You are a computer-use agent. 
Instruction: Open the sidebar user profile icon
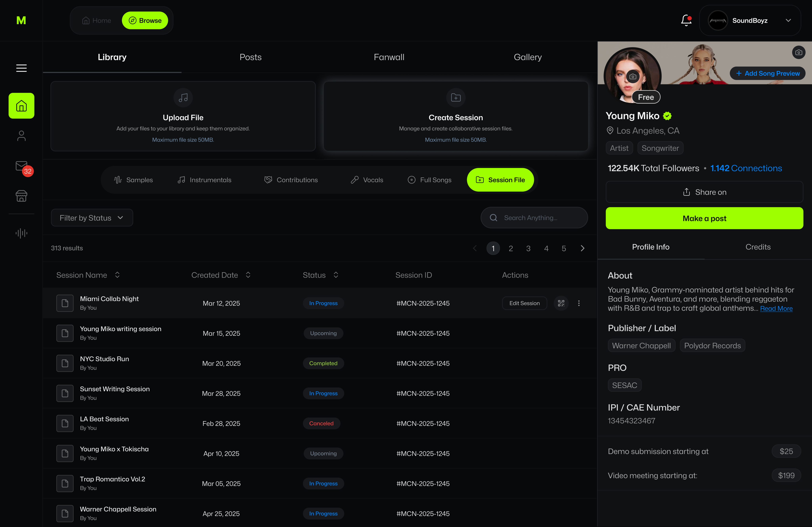[21, 136]
